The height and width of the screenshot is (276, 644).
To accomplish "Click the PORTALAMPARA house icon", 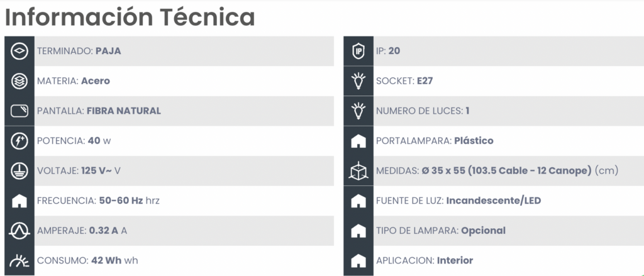I will pos(358,141).
